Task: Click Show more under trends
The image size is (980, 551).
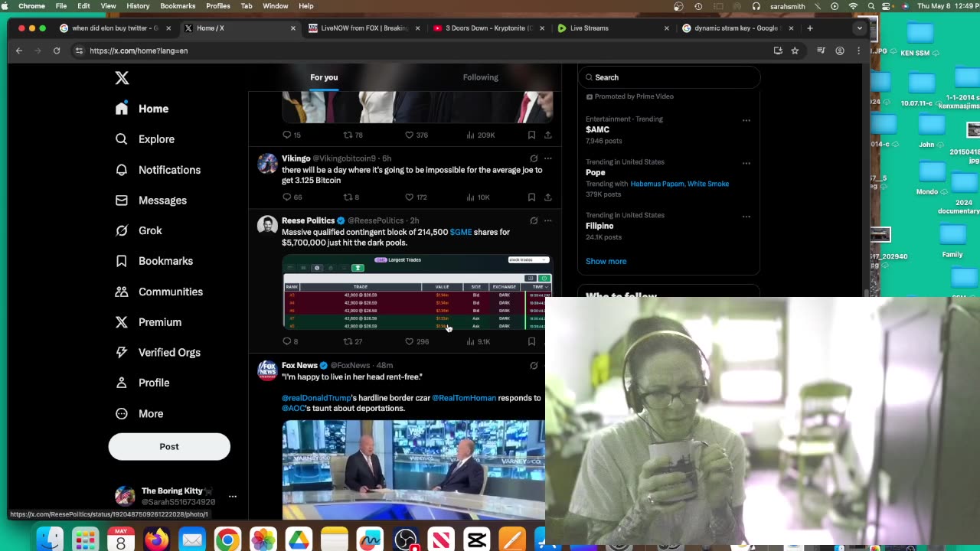Action: click(606, 261)
